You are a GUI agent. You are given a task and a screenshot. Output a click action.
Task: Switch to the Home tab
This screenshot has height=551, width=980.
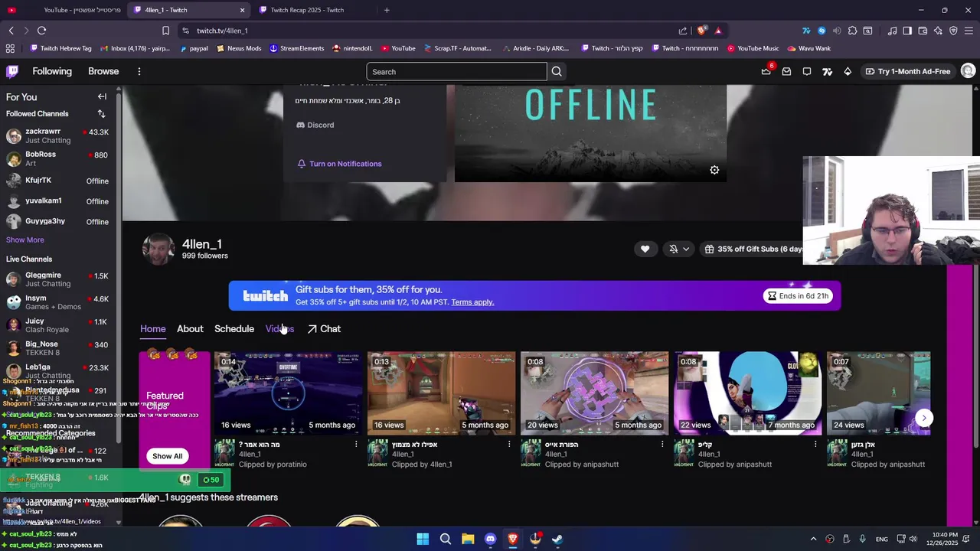click(152, 329)
